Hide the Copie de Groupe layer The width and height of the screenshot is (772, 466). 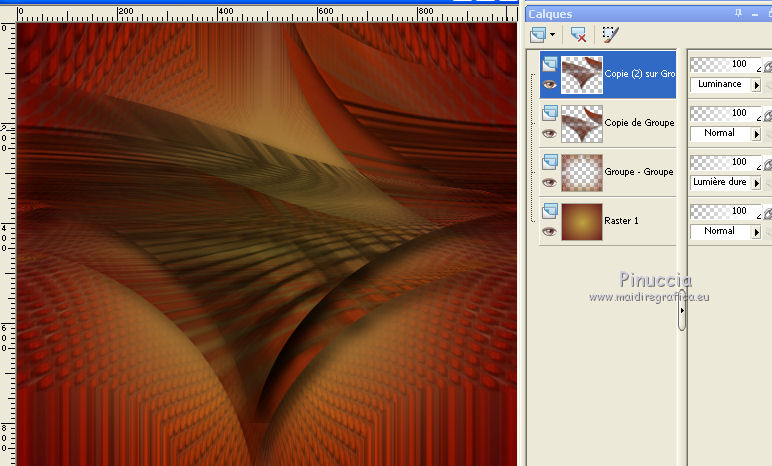549,133
